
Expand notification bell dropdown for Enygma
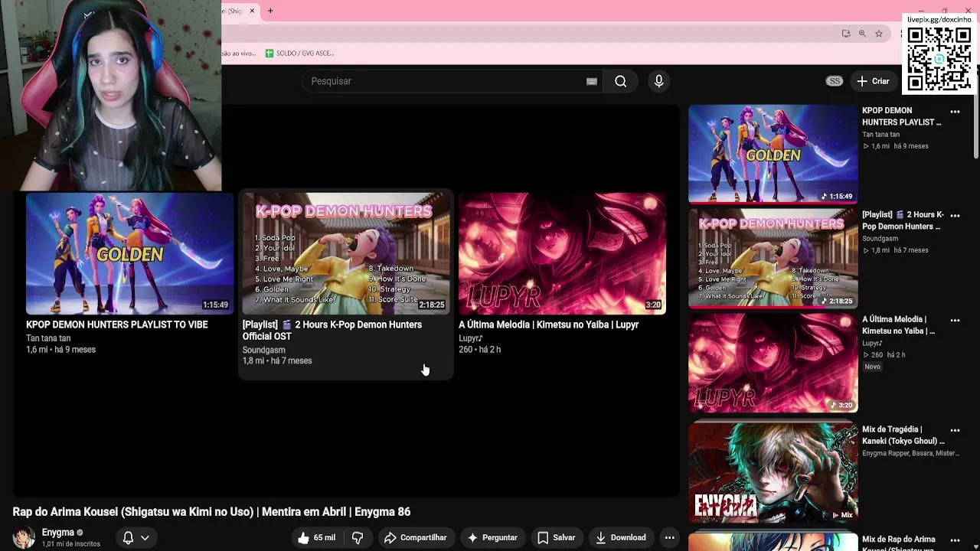[136, 537]
